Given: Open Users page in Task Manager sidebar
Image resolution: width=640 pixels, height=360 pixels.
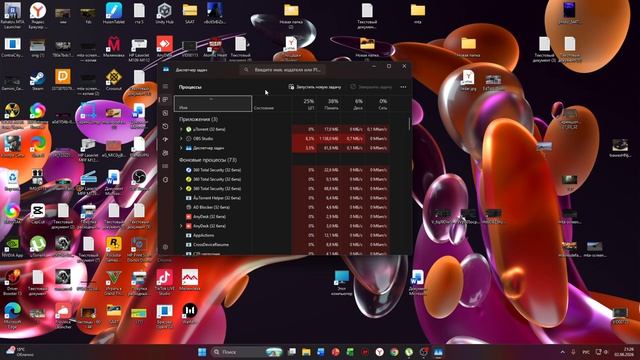Looking at the screenshot, I should coord(165,153).
